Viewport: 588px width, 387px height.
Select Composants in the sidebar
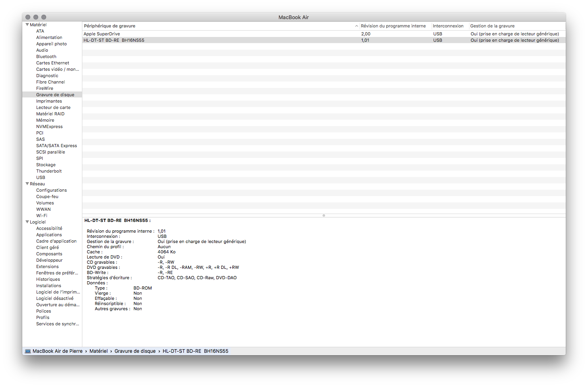click(x=49, y=254)
